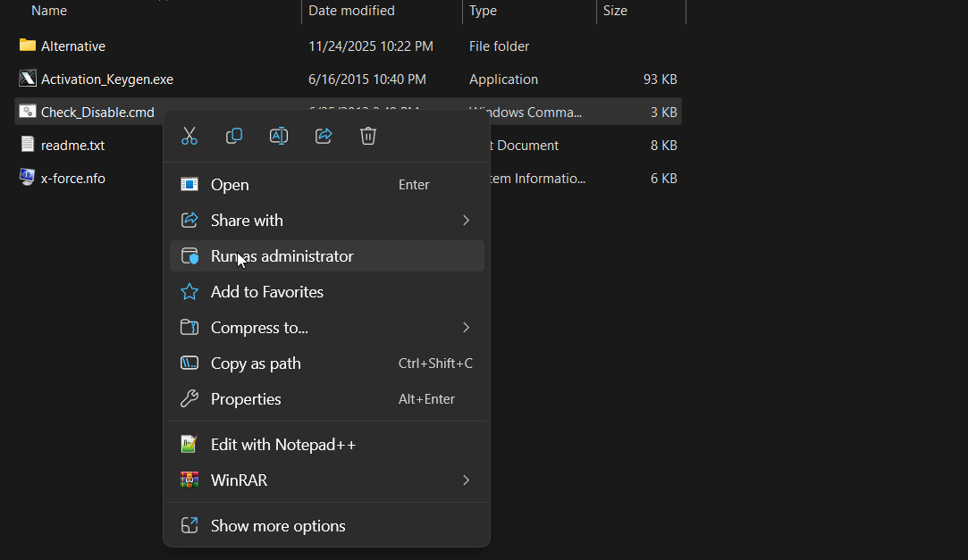The height and width of the screenshot is (560, 968).
Task: Click the 8 KB size value
Action: [663, 145]
